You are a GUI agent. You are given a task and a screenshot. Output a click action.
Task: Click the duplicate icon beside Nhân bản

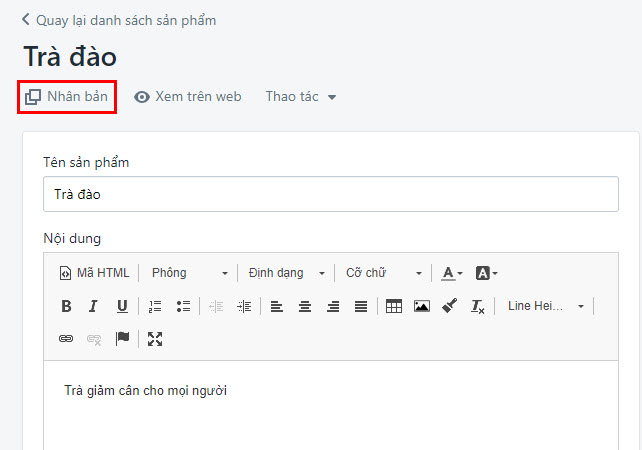33,97
